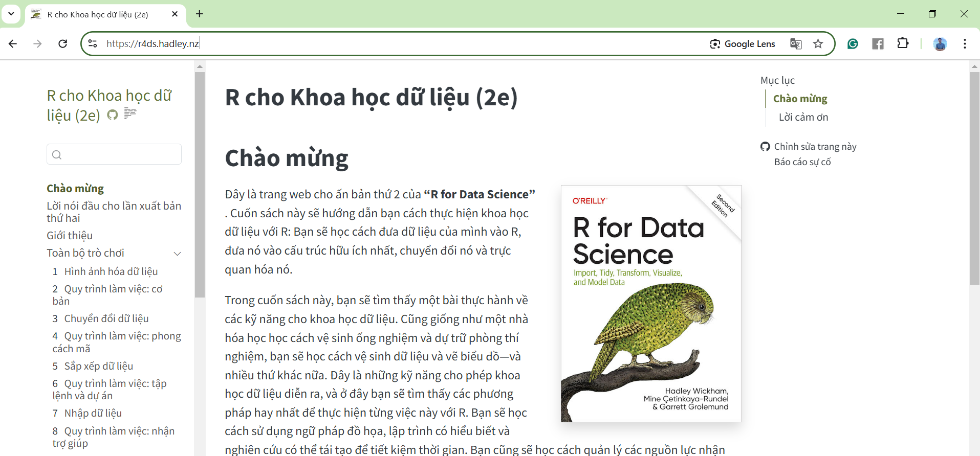
Task: Open sidebar book title link
Action: pyautogui.click(x=110, y=105)
